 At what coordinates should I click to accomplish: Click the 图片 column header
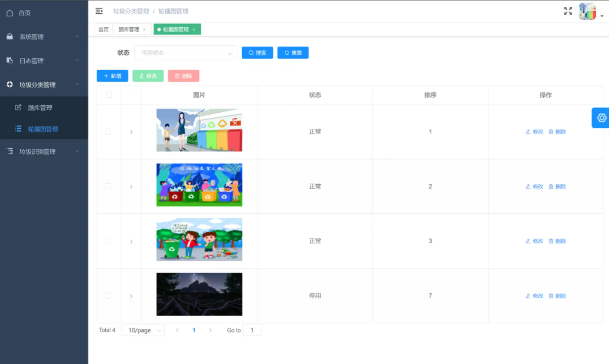[199, 95]
